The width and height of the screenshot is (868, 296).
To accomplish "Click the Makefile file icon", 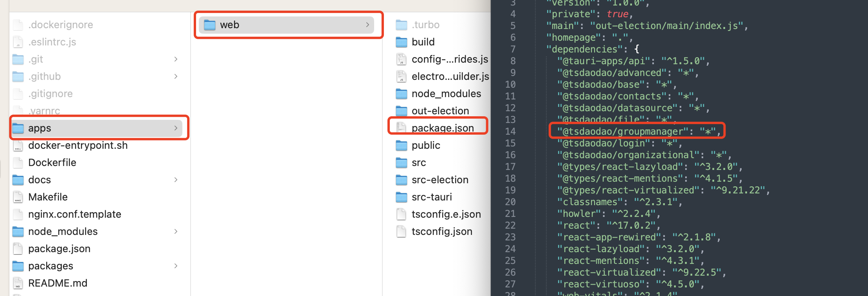I will point(18,197).
